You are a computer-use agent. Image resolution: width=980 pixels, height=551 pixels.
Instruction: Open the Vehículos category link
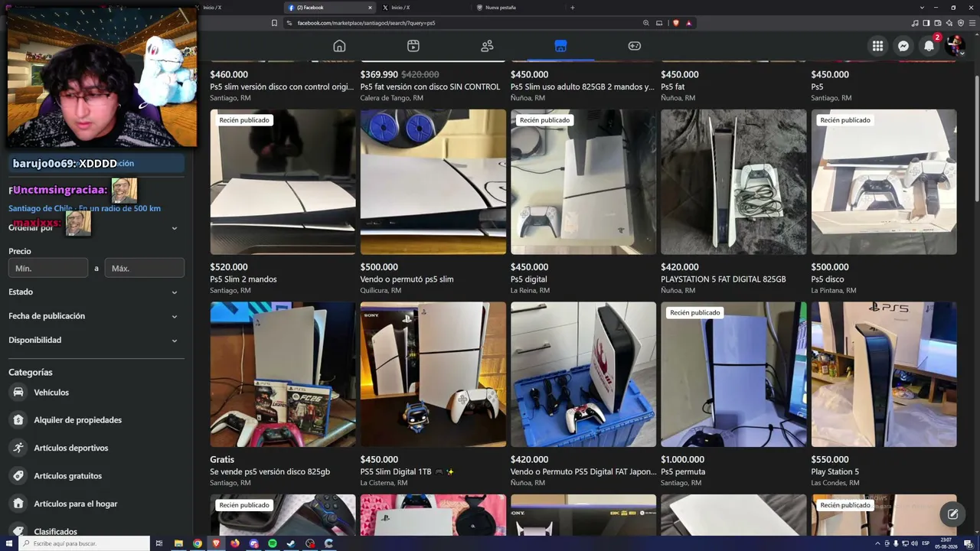[51, 393]
